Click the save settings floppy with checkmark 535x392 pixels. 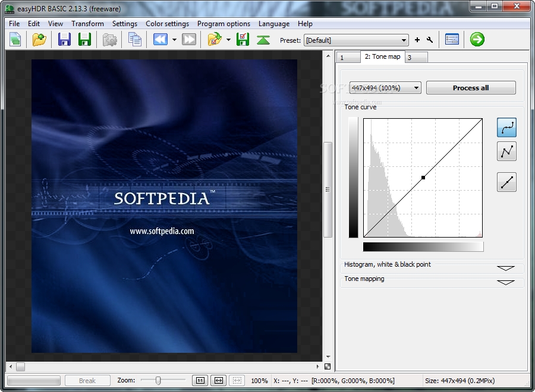243,40
